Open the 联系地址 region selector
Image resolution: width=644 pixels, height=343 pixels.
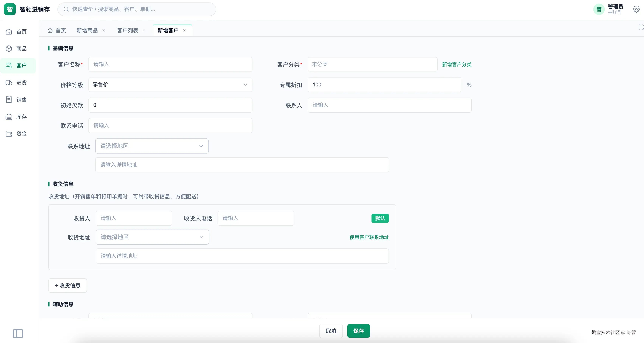(152, 146)
